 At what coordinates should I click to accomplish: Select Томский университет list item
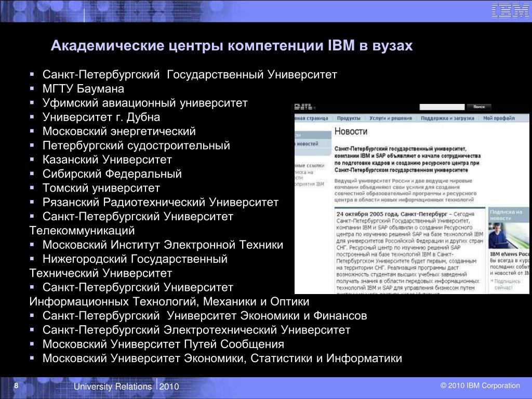click(x=101, y=188)
